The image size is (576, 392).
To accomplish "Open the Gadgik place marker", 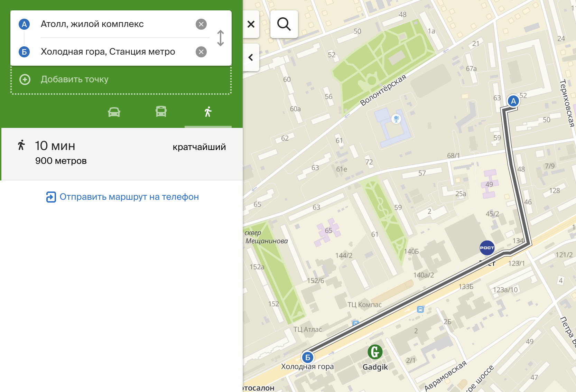I will click(375, 352).
